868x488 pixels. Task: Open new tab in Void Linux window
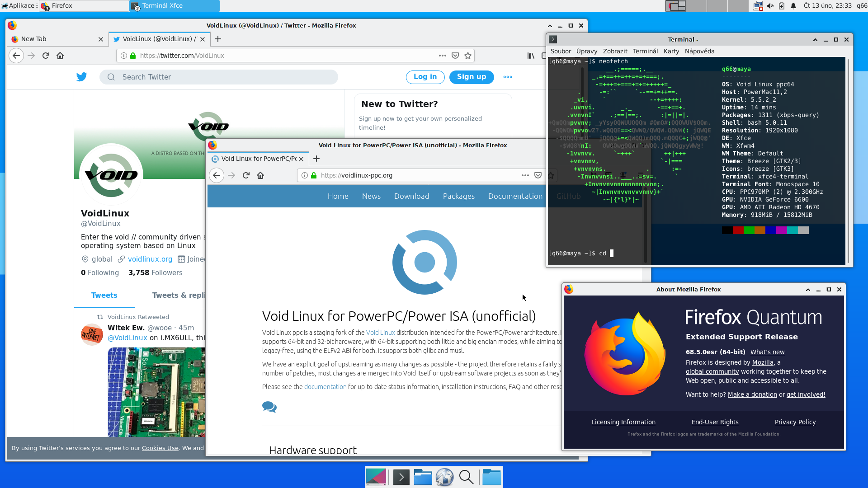click(x=316, y=159)
